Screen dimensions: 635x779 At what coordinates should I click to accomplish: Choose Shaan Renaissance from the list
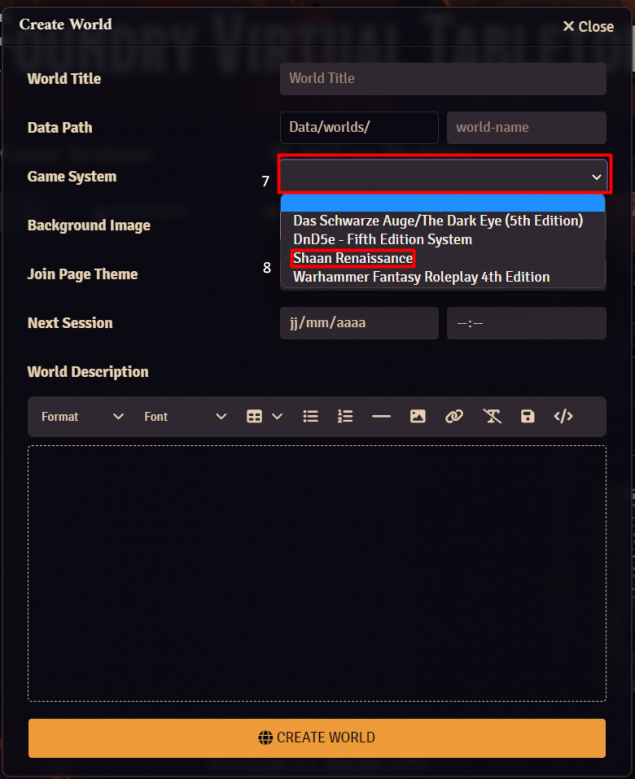pos(352,258)
